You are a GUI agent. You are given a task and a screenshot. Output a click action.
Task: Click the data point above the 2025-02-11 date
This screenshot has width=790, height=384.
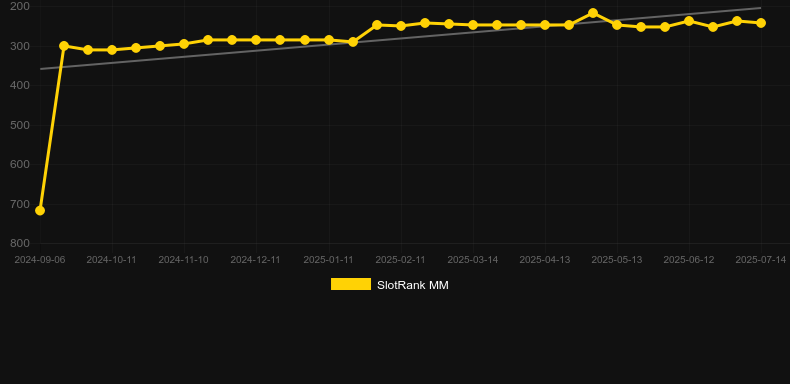pyautogui.click(x=401, y=26)
